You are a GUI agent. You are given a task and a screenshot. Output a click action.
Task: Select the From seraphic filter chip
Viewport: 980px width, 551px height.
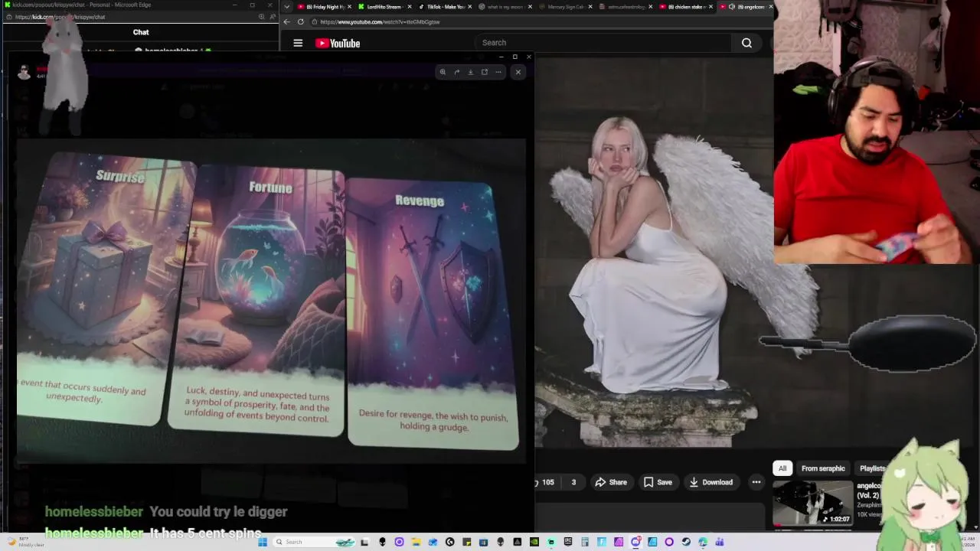(x=823, y=468)
